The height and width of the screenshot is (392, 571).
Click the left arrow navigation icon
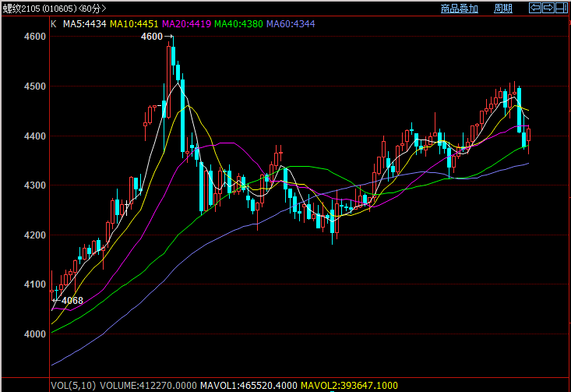click(x=535, y=8)
